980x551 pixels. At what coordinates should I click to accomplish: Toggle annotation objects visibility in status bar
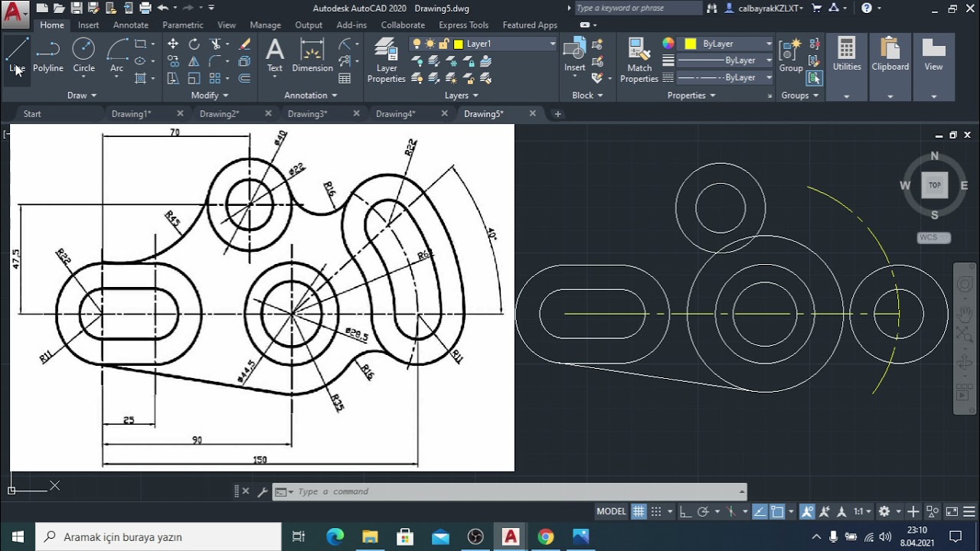coord(807,511)
